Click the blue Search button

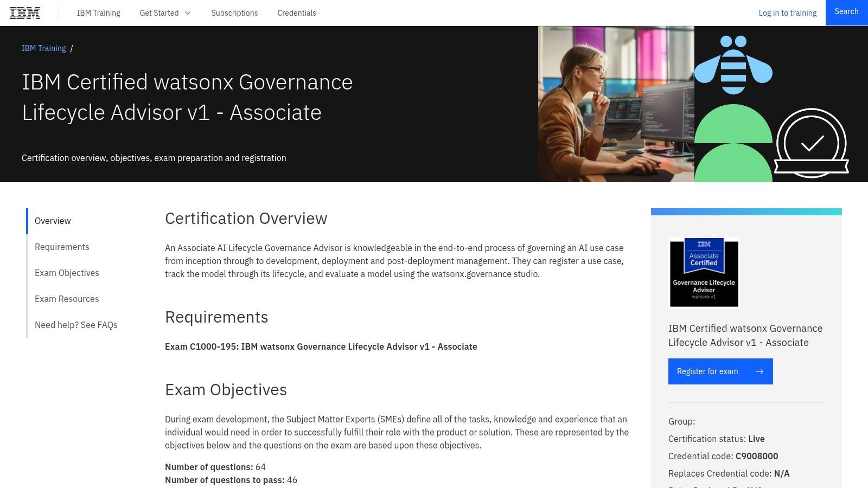(x=847, y=12)
